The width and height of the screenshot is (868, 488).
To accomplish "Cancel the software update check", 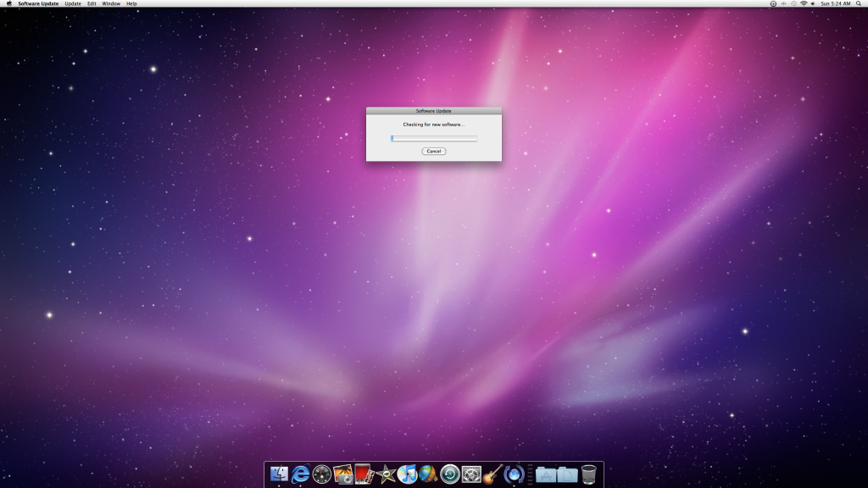I will pos(433,151).
